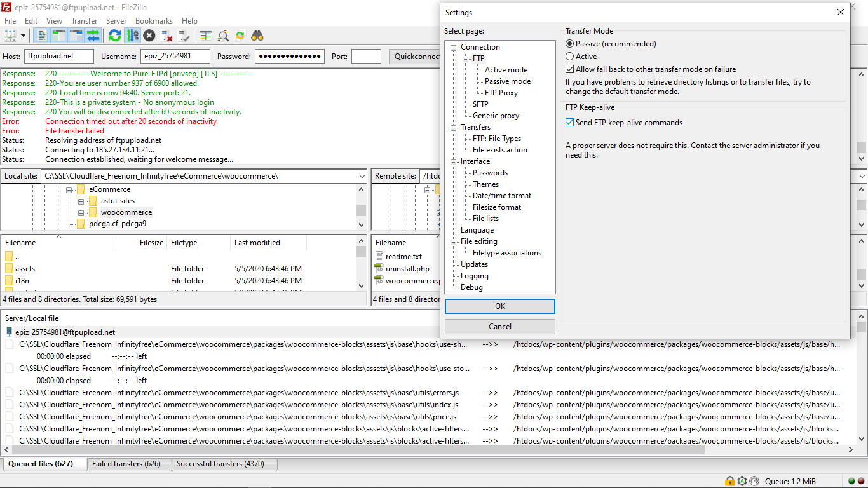Click the speed limits gauge icon
This screenshot has height=488, width=868.
754,481
